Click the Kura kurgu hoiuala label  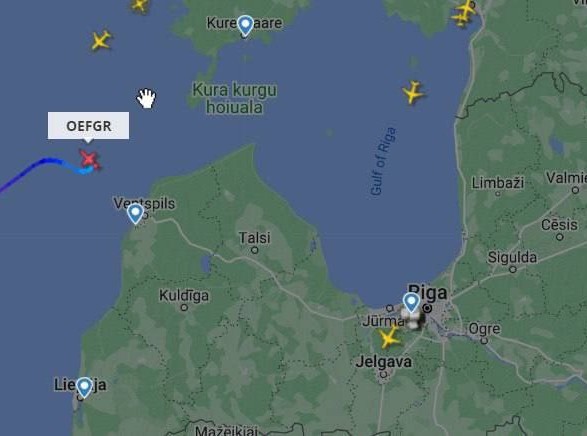235,99
